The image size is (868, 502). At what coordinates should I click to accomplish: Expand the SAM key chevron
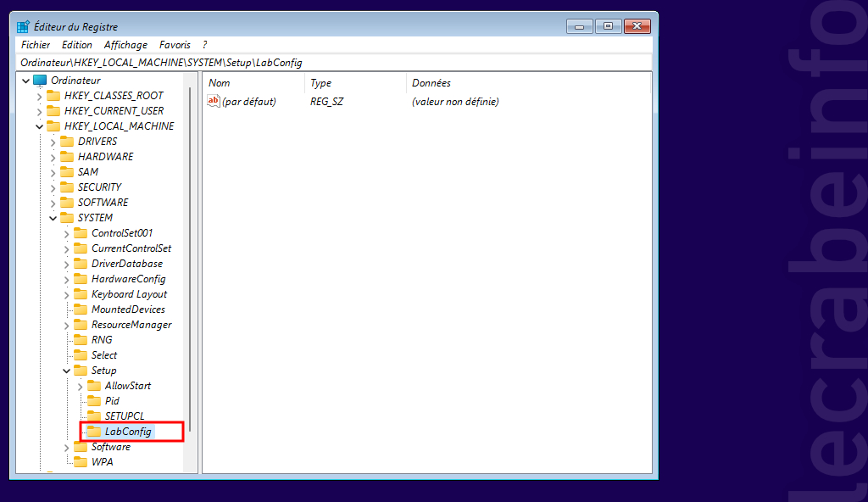click(53, 173)
